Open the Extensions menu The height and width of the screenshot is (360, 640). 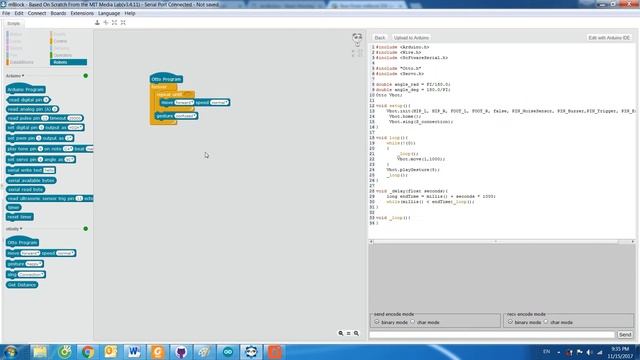82,13
